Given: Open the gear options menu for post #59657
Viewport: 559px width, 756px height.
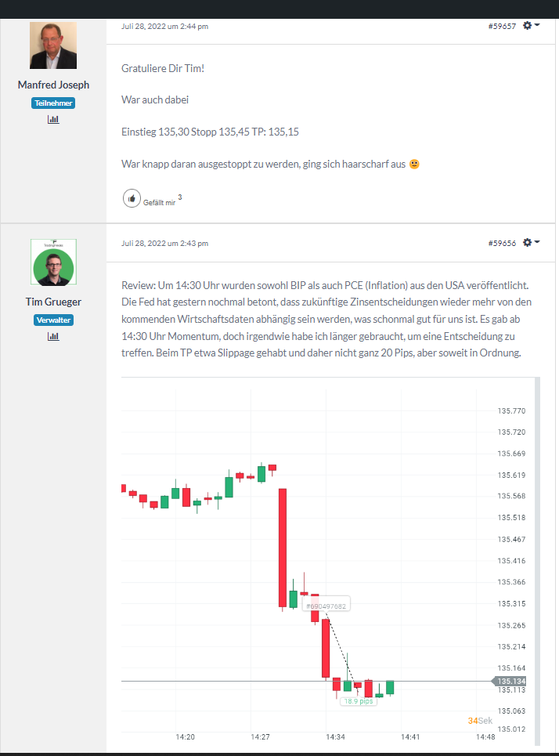Looking at the screenshot, I should (531, 26).
